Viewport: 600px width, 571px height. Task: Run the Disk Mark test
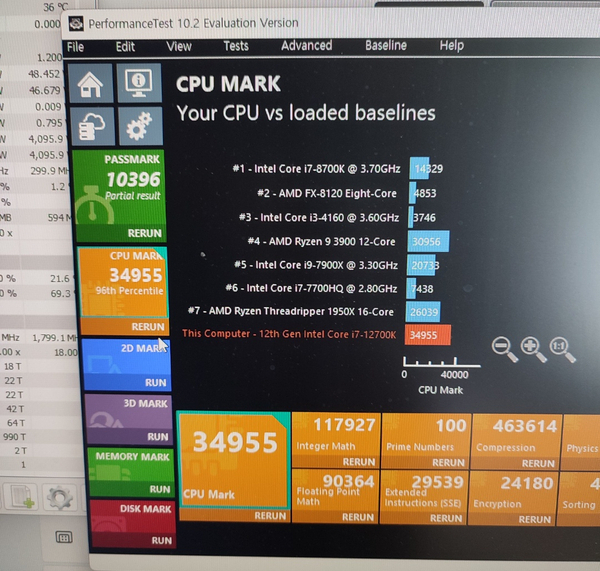pos(161,541)
